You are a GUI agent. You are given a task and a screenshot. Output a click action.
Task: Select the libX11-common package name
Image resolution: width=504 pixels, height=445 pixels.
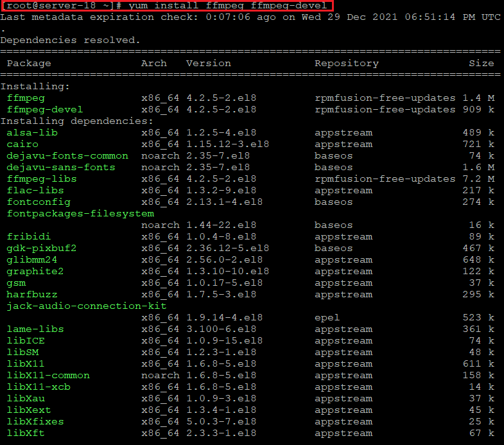(x=48, y=376)
